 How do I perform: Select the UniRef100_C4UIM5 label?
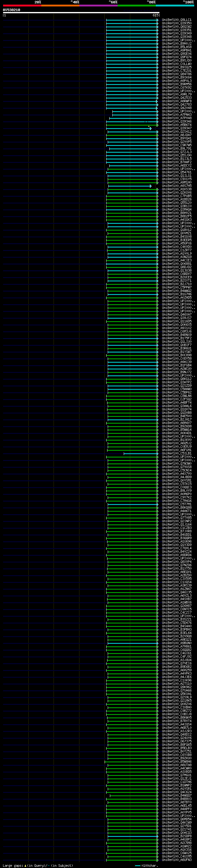pyautogui.click(x=176, y=857)
